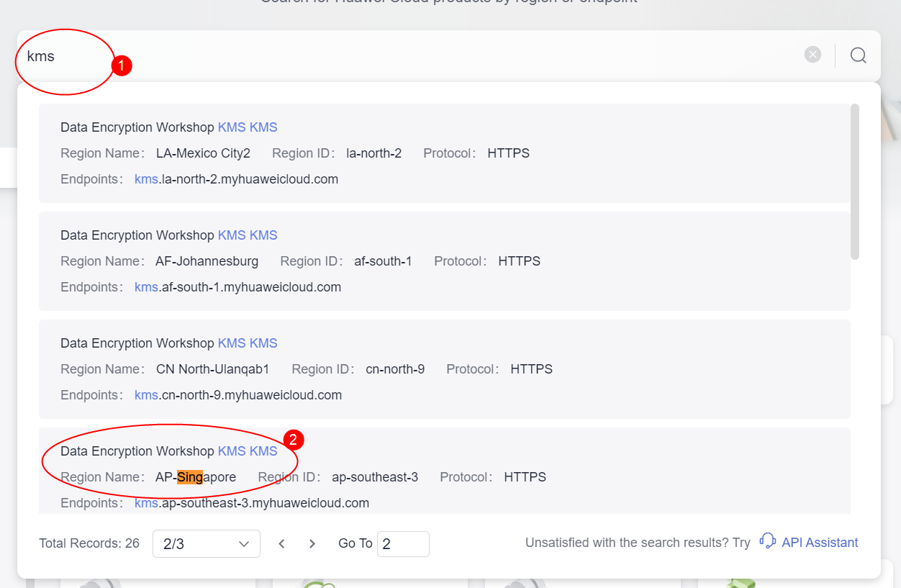Open the 2/3 page selector dropdown
This screenshot has width=901, height=588.
206,544
